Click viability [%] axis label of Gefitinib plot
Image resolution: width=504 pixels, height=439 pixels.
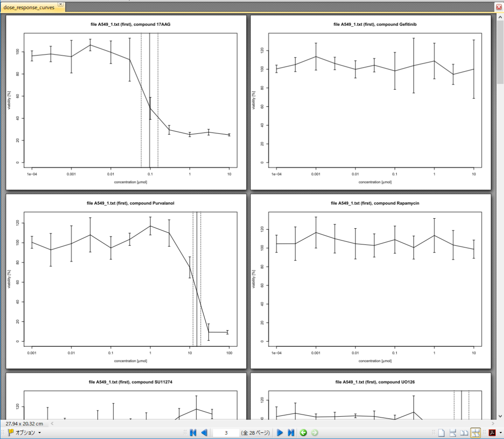(x=254, y=100)
